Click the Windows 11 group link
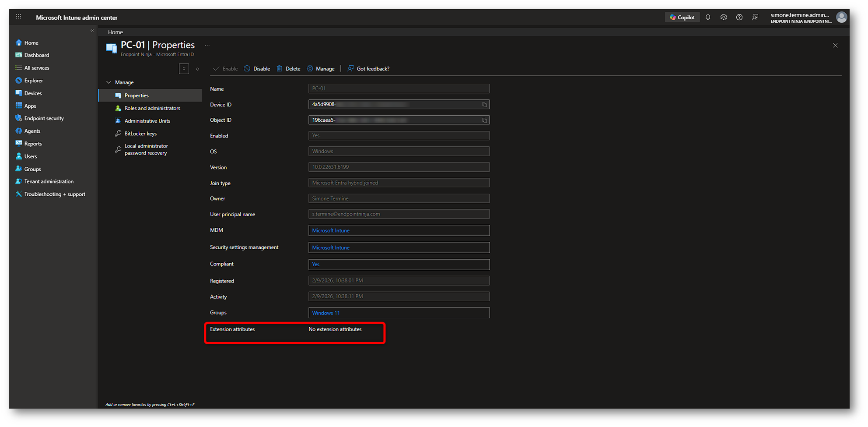Image resolution: width=868 pixels, height=427 pixels. [326, 313]
